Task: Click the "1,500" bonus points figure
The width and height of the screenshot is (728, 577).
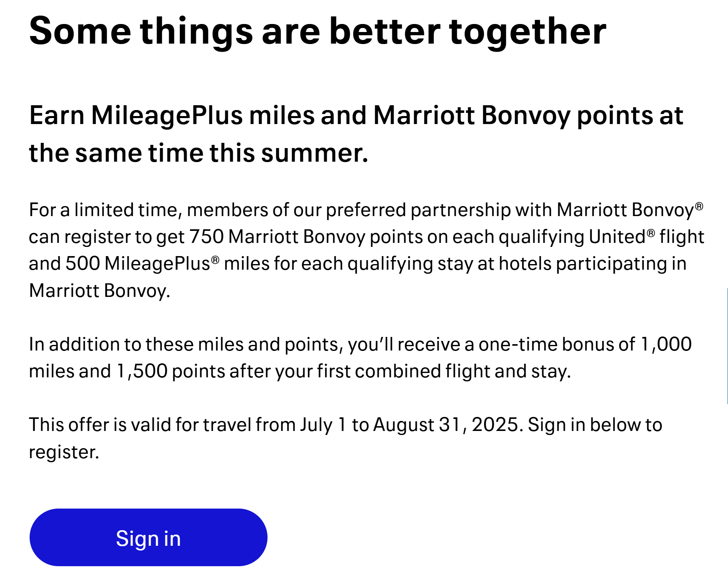Action: [142, 371]
